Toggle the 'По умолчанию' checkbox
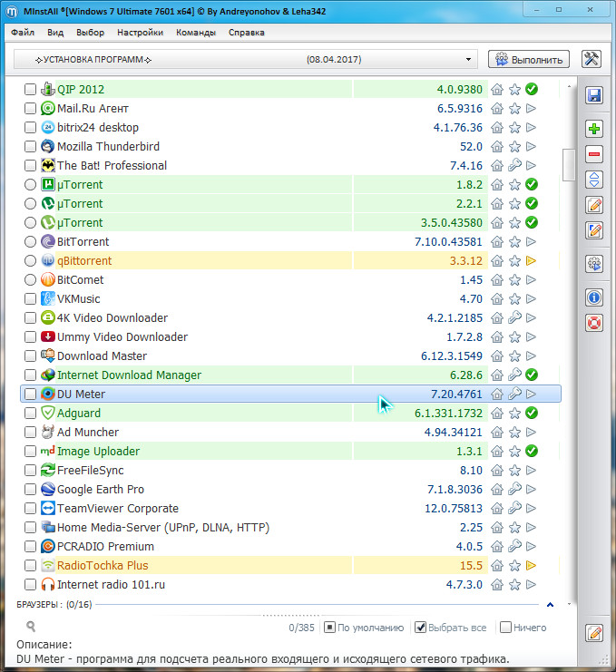The image size is (616, 672). click(x=329, y=628)
